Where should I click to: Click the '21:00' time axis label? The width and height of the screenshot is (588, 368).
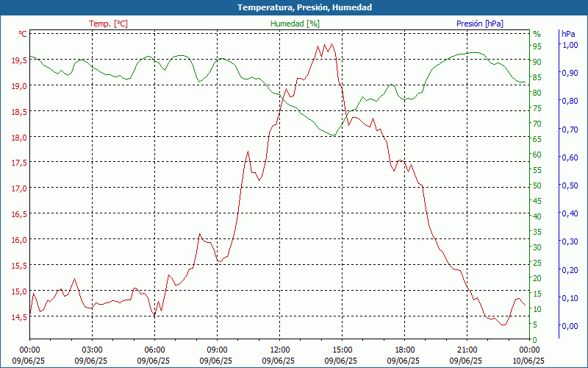point(467,350)
